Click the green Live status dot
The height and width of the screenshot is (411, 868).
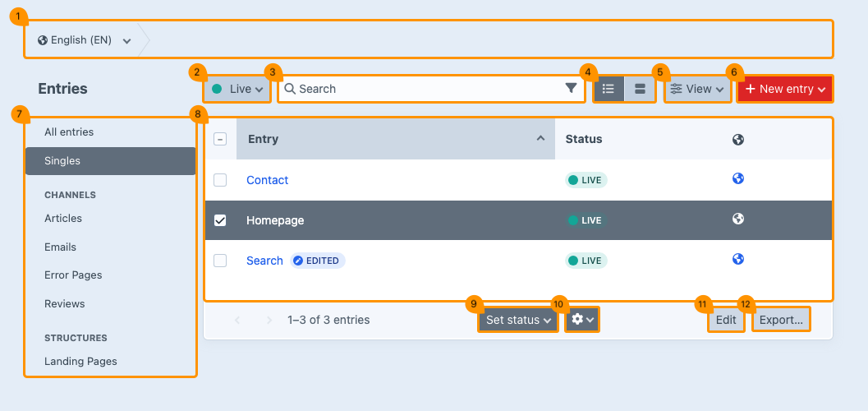[217, 89]
